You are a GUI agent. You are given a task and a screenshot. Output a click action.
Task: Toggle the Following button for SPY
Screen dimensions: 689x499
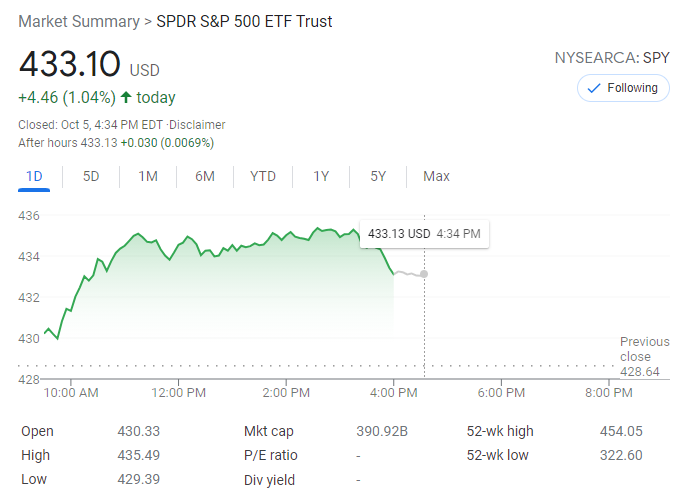[x=623, y=88]
